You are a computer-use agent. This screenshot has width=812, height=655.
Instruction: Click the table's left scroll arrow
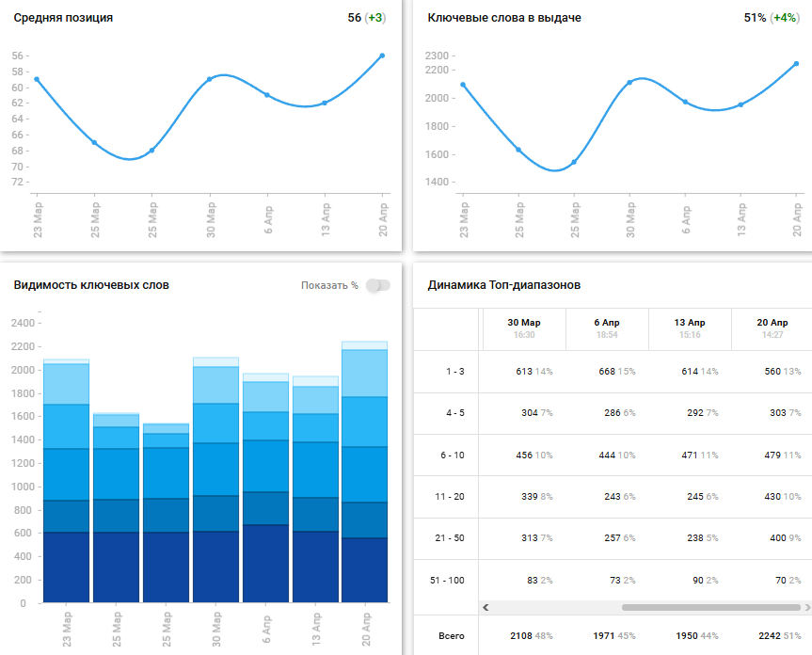[x=486, y=607]
